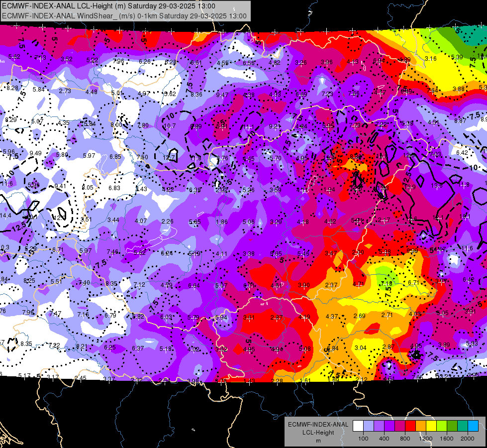Image resolution: width=487 pixels, height=448 pixels.
Task: Click the map value 3.61
Action: point(249,318)
